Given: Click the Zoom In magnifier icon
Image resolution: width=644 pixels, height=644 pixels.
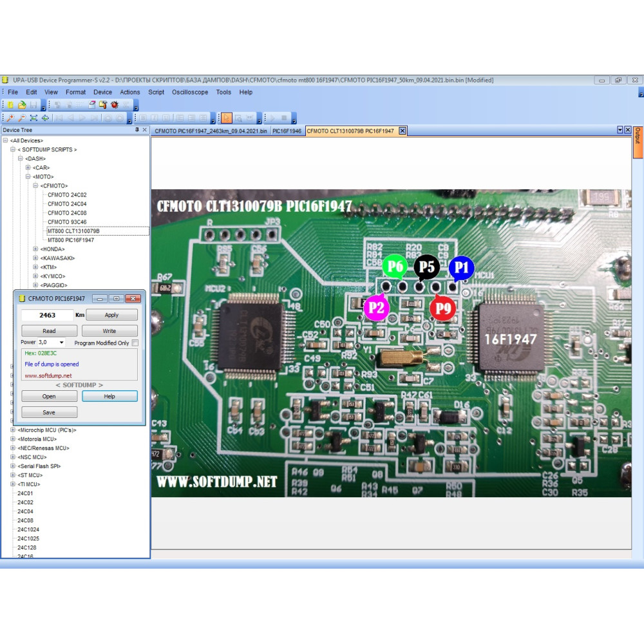Looking at the screenshot, I should (x=11, y=118).
